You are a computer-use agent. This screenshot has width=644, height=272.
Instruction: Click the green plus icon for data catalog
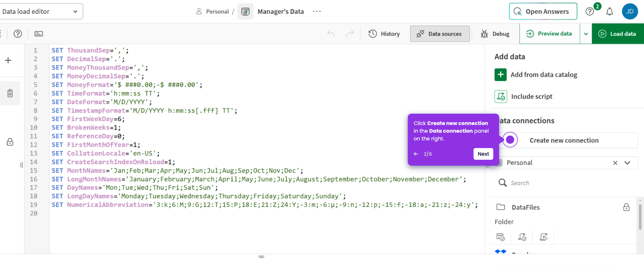500,75
